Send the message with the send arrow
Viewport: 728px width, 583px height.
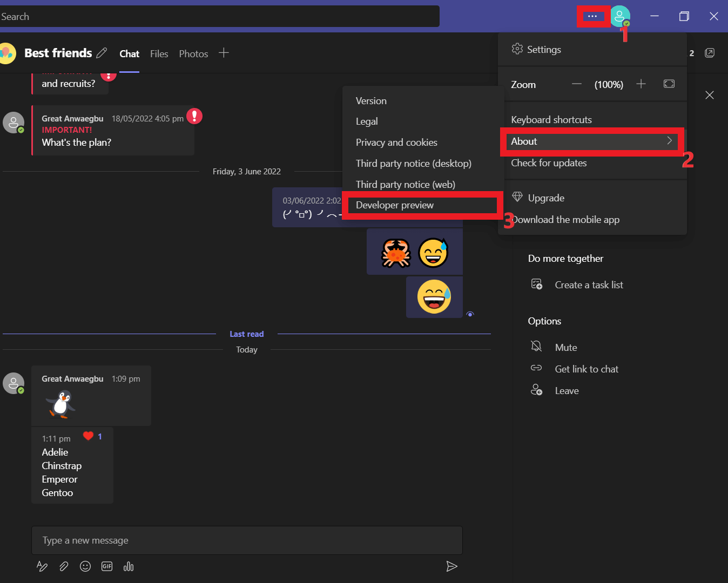click(451, 566)
